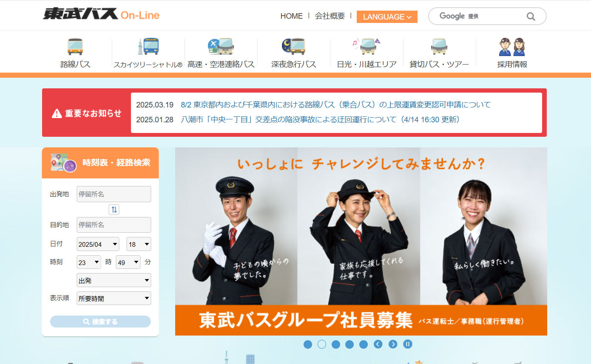
Task: Click the 日付 label
Action: pos(57,244)
